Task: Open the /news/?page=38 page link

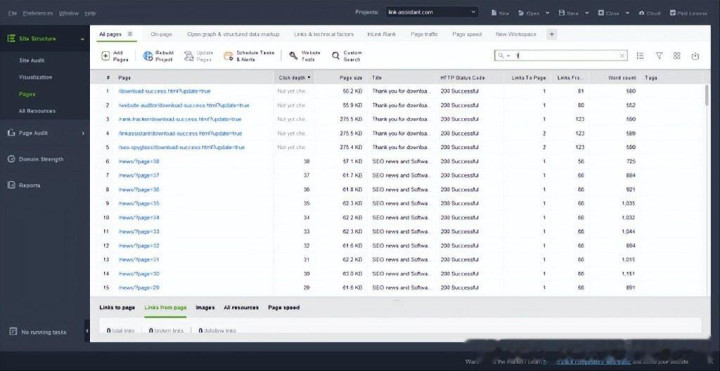Action: [x=139, y=162]
